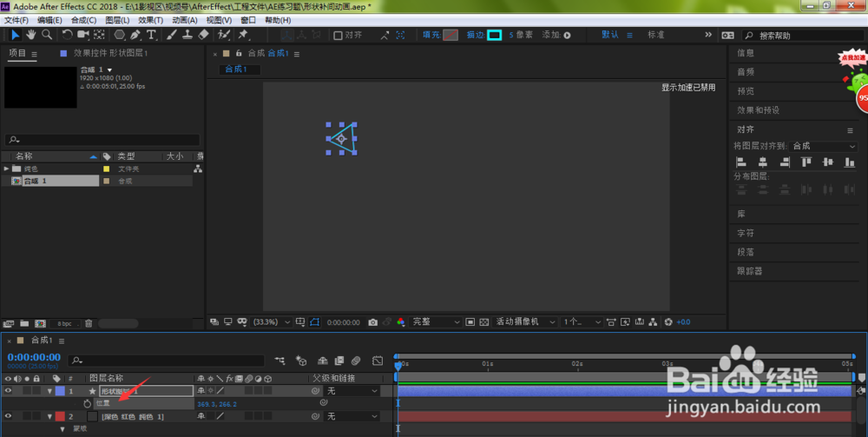This screenshot has width=868, height=437.
Task: Toggle the composition panel lock icon
Action: [x=239, y=54]
